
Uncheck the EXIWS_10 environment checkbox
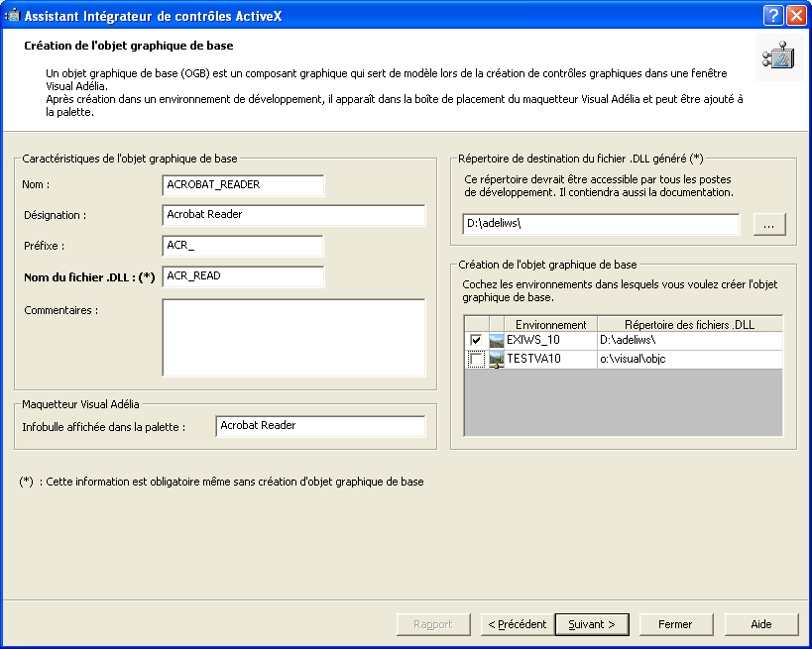click(476, 340)
